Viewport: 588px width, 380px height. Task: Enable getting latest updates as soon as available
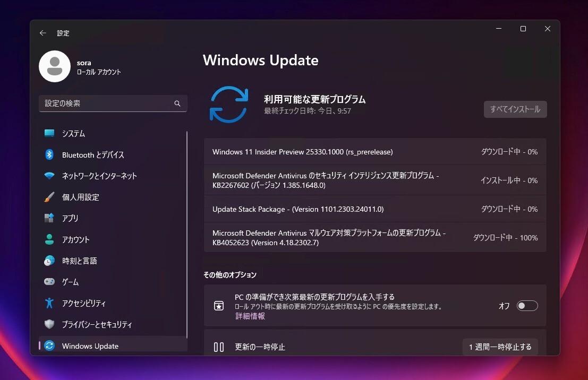tap(527, 305)
